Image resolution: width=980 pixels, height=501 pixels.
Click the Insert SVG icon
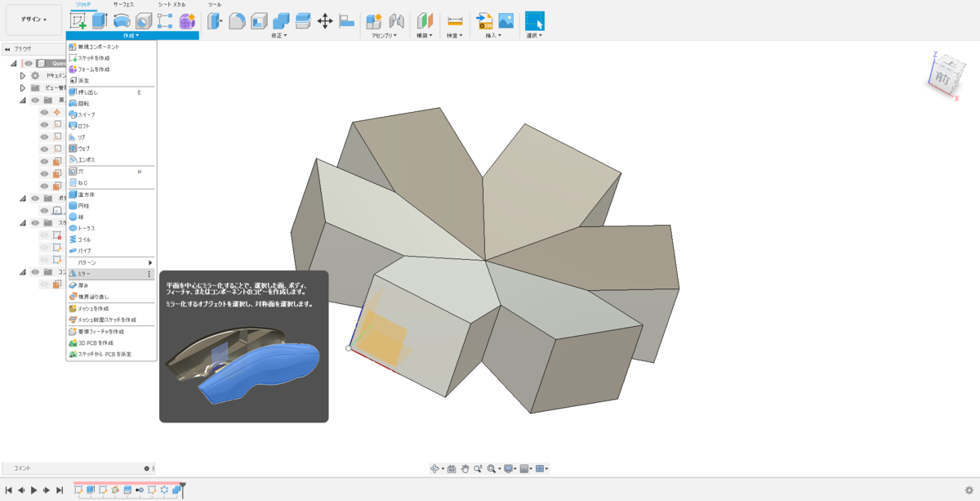[484, 21]
